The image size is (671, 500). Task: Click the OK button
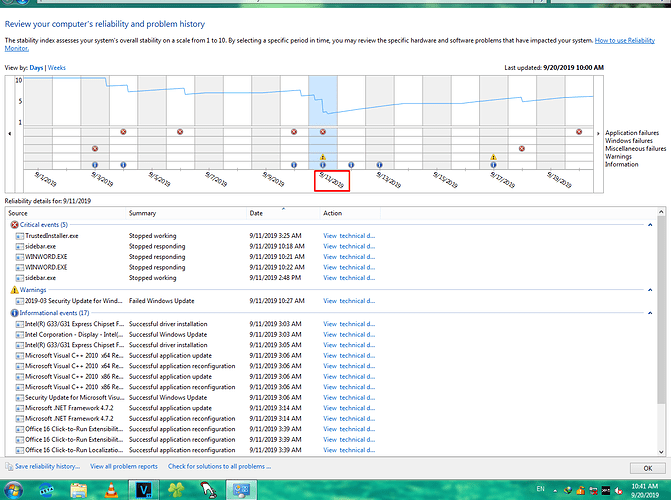[x=647, y=468]
